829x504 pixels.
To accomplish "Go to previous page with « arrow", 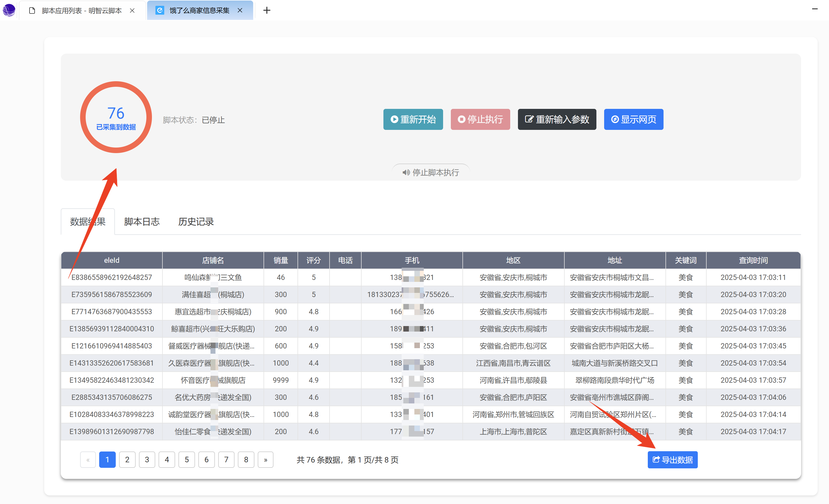I will coord(88,460).
